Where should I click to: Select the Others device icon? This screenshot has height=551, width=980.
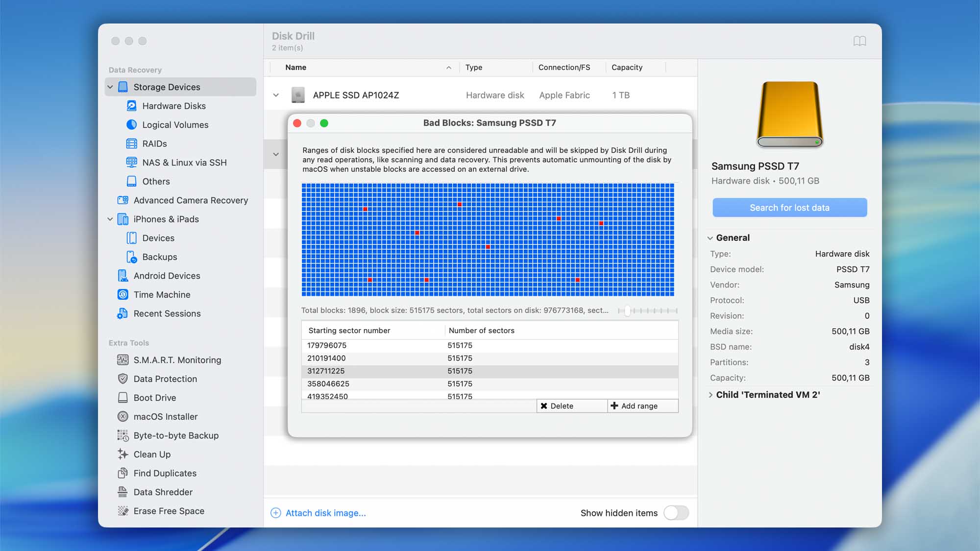[x=131, y=181]
